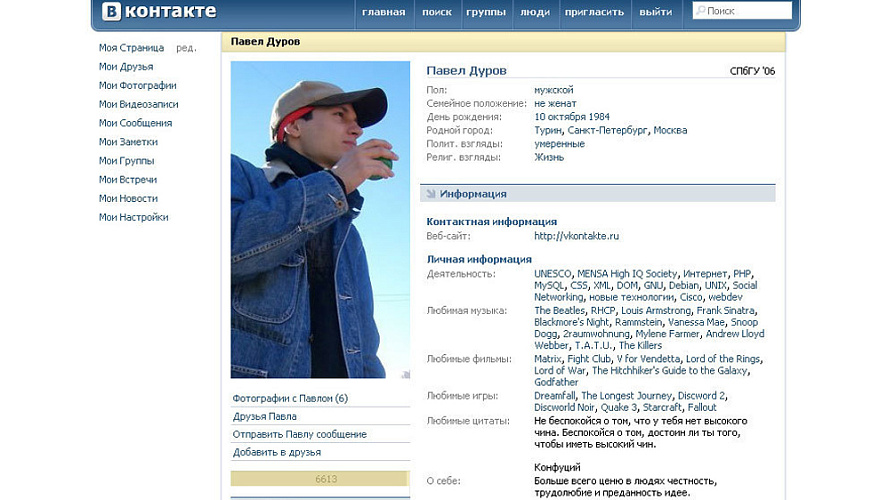View Друзья Павла
The image size is (888, 500).
pyautogui.click(x=264, y=416)
